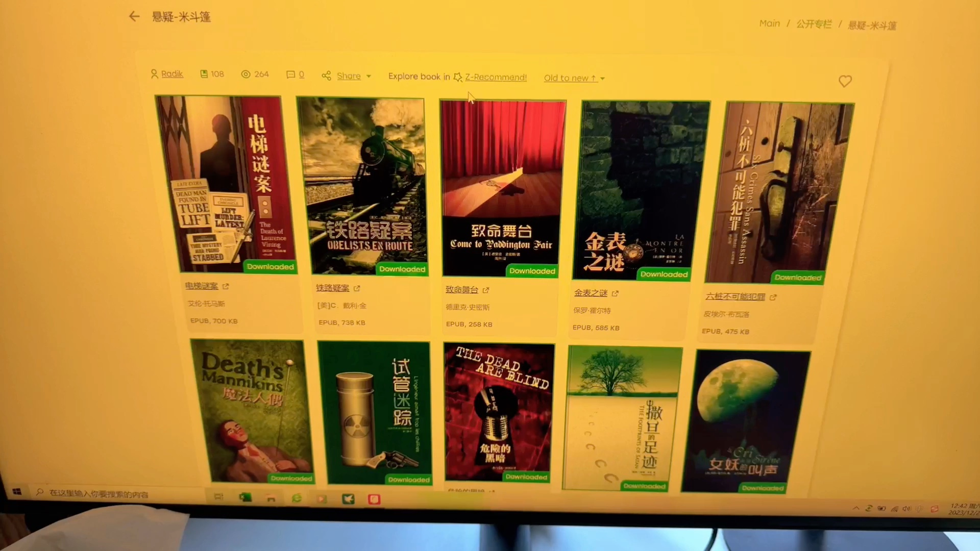Open the red app taskbar icon
Viewport: 980px width, 551px height.
pos(374,499)
